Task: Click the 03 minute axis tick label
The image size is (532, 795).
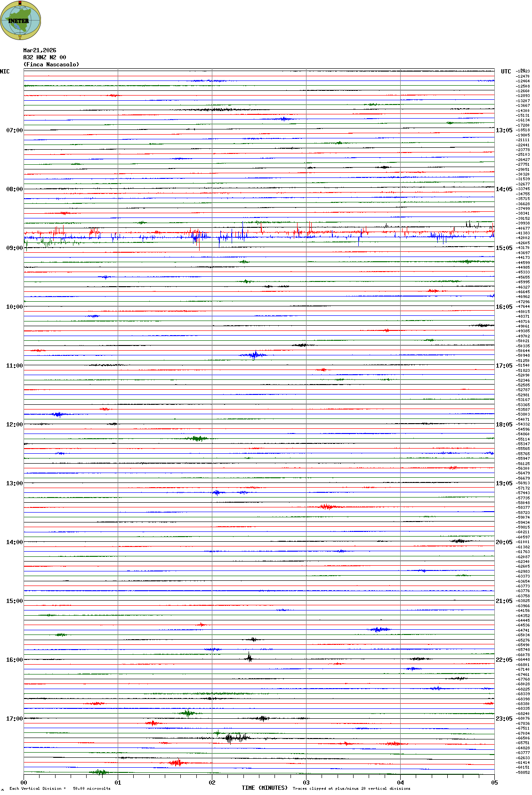Action: point(306,783)
